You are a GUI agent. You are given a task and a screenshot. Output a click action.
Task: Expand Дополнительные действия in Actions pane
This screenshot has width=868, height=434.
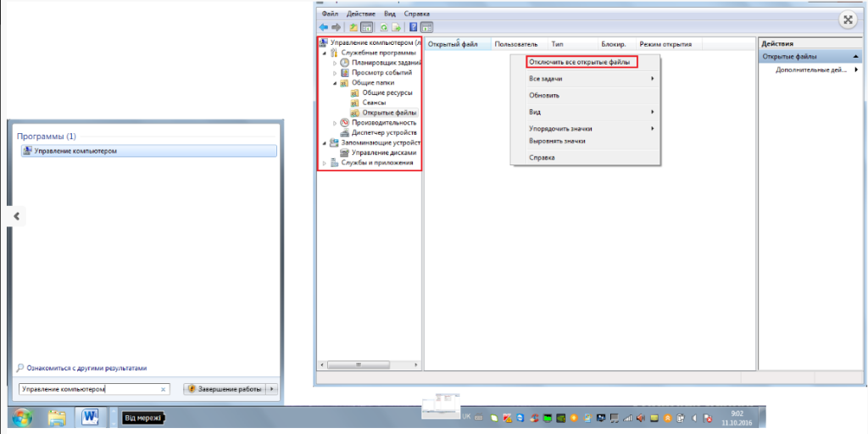pos(810,70)
